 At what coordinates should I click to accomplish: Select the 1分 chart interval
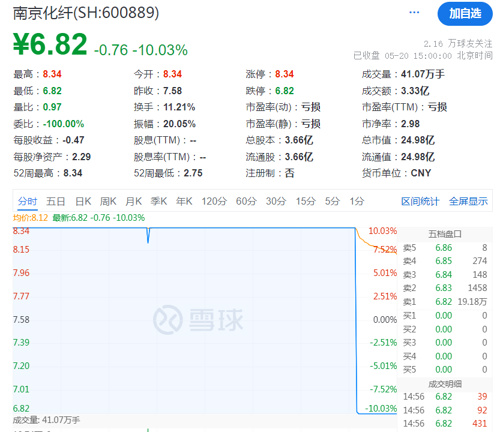[357, 201]
